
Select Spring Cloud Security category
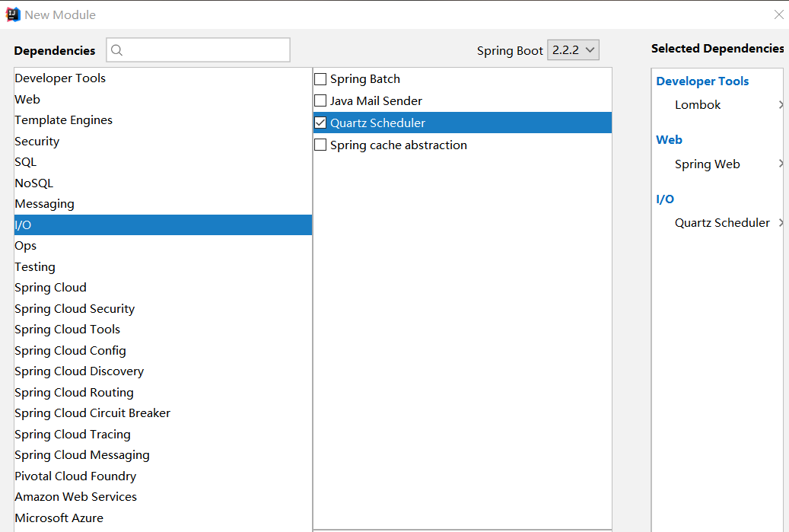pos(163,308)
